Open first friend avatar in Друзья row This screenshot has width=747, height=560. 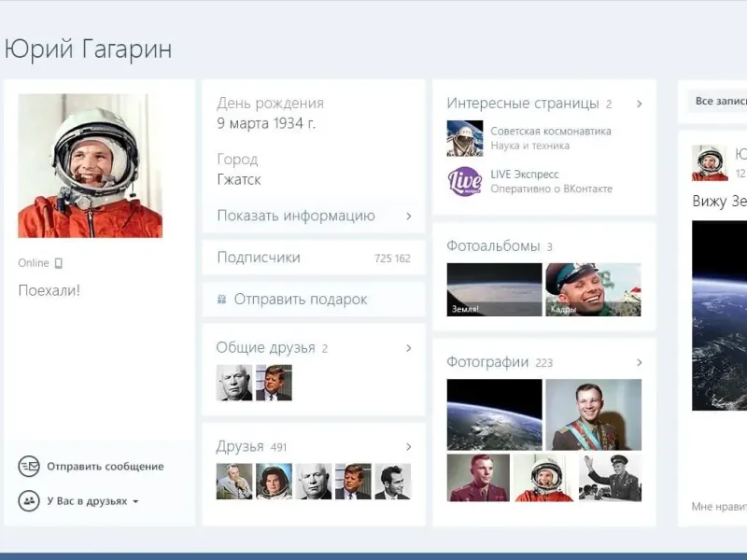click(234, 482)
